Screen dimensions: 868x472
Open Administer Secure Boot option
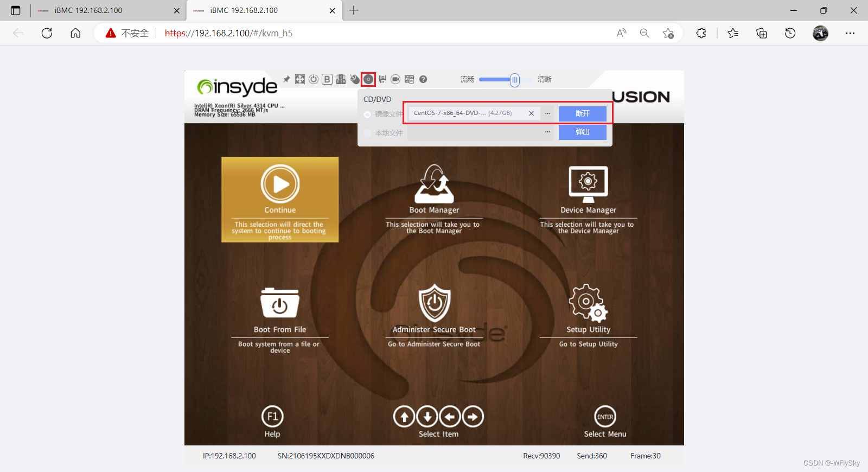pos(434,316)
